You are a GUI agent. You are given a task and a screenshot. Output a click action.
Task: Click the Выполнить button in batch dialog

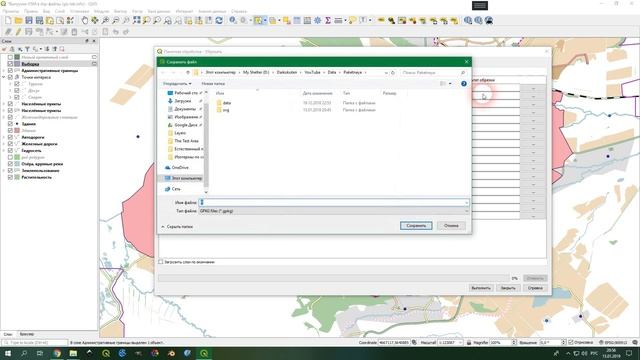click(x=481, y=288)
